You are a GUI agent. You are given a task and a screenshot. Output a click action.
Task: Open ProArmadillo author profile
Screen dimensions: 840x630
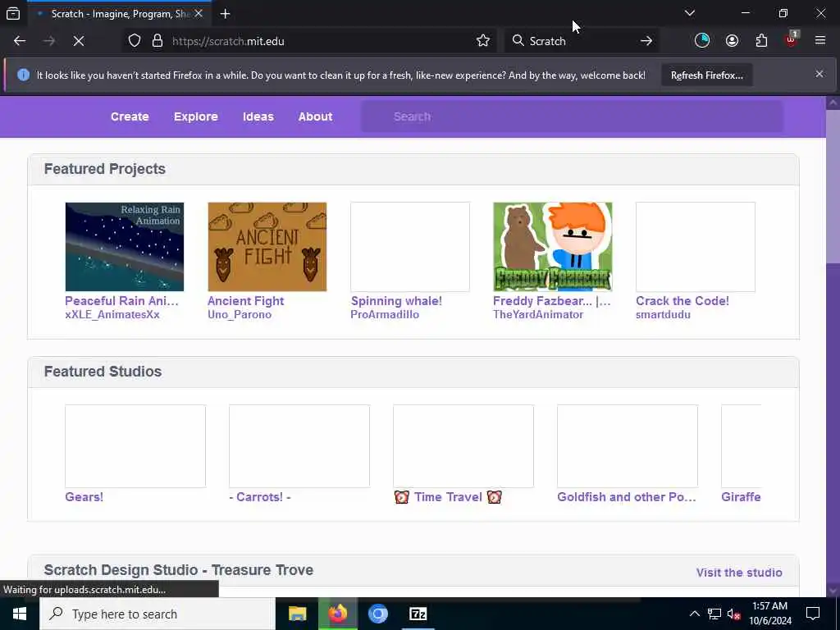pyautogui.click(x=385, y=314)
